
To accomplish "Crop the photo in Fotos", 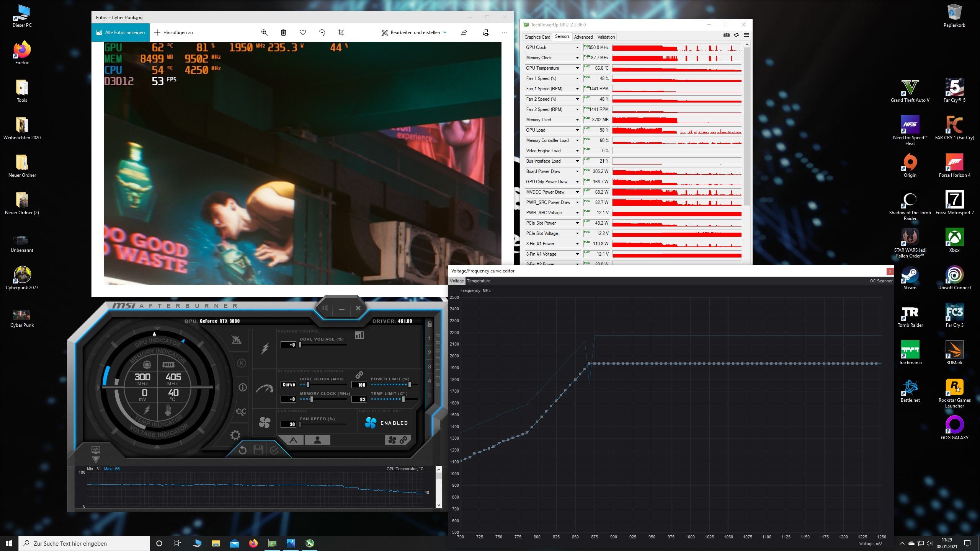I will [x=341, y=33].
